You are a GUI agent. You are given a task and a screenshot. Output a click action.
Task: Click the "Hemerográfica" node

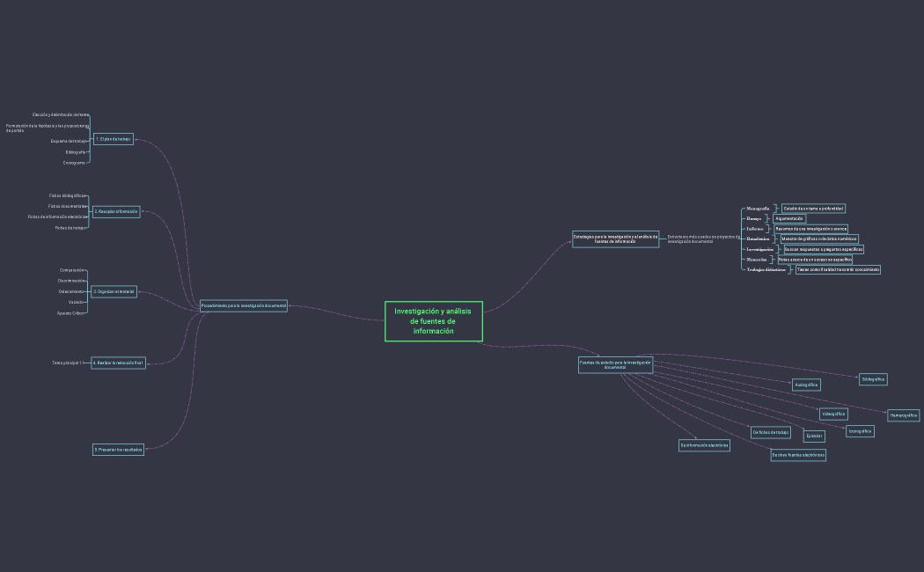coord(903,415)
